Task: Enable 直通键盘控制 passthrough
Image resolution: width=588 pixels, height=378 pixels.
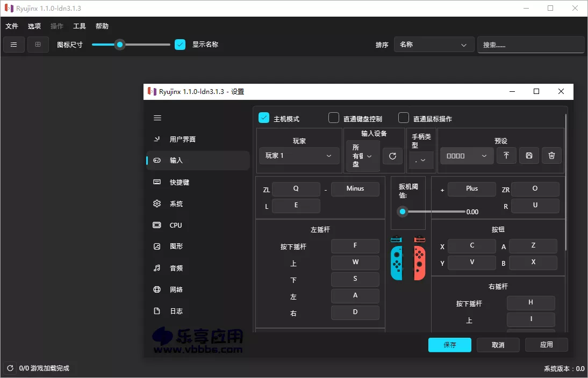Action: 334,118
